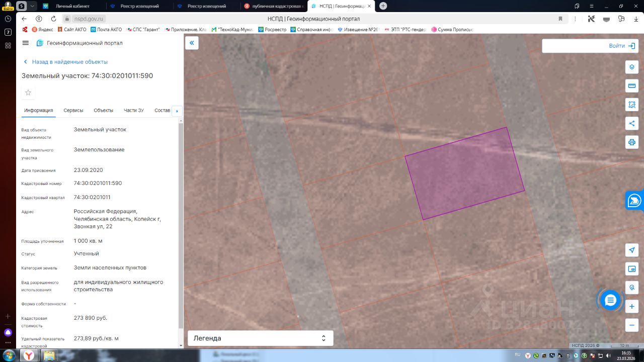Viewport: 644px width, 362px height.
Task: Open the portal hamburger menu
Action: point(26,43)
